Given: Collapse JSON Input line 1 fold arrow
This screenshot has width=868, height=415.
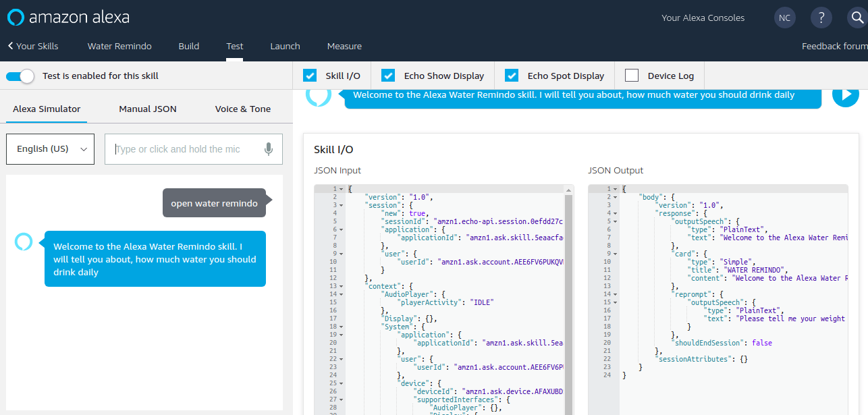Looking at the screenshot, I should [x=342, y=189].
